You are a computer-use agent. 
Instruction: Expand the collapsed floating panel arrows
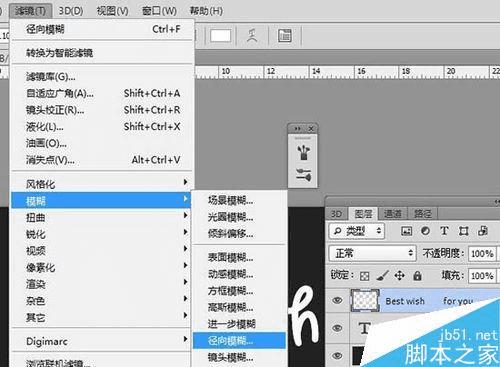point(297,128)
